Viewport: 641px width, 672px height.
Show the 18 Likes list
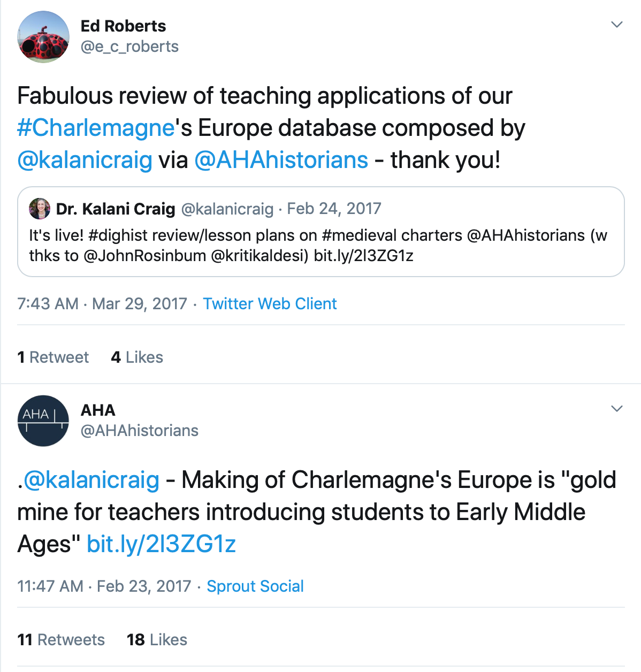[x=157, y=640]
